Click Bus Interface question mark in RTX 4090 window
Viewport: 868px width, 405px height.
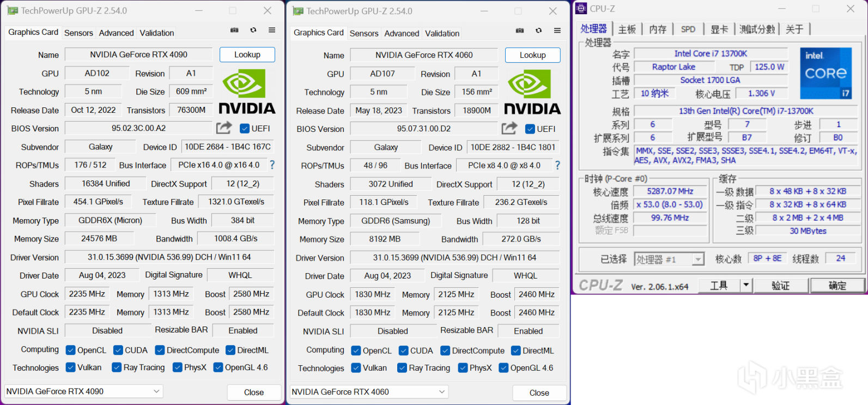point(272,165)
